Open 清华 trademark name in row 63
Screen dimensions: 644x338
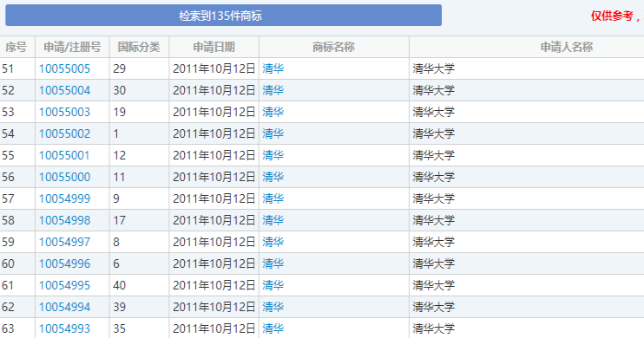click(273, 328)
